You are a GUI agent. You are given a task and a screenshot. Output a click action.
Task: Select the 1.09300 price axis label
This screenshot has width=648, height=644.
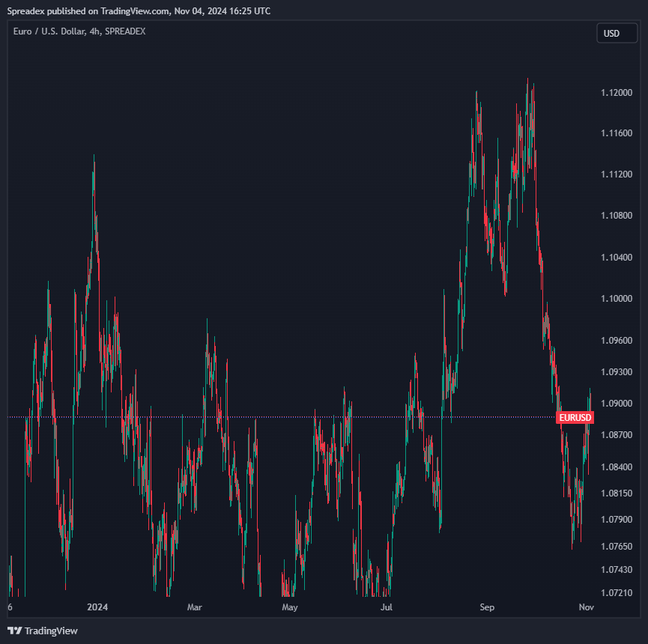point(617,371)
